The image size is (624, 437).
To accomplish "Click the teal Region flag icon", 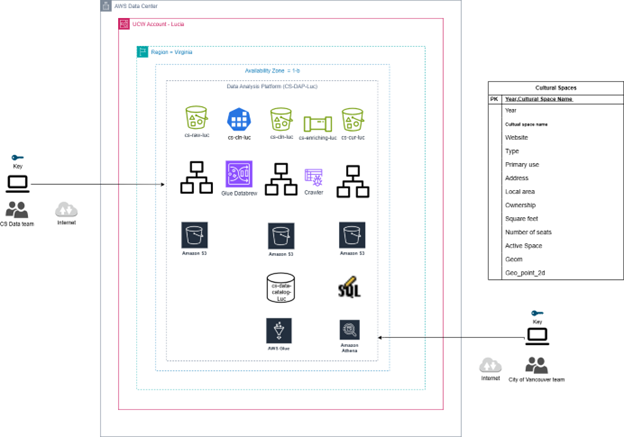I will pyautogui.click(x=142, y=52).
